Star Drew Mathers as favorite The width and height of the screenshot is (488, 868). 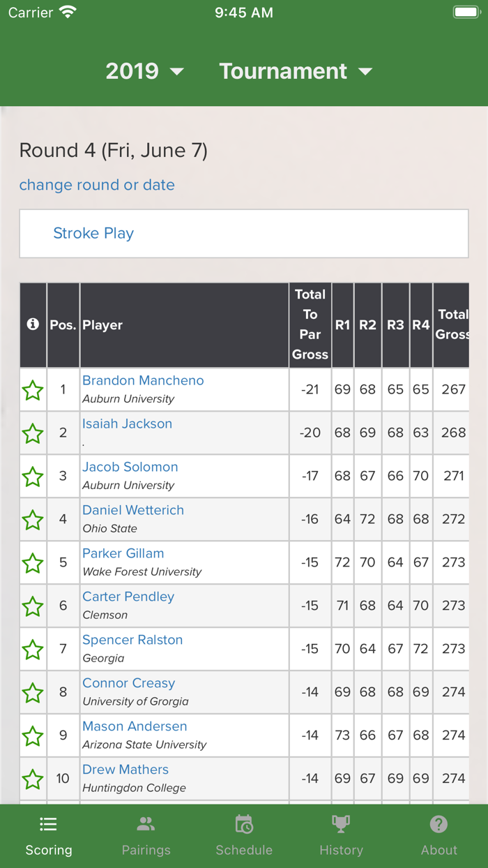(33, 779)
